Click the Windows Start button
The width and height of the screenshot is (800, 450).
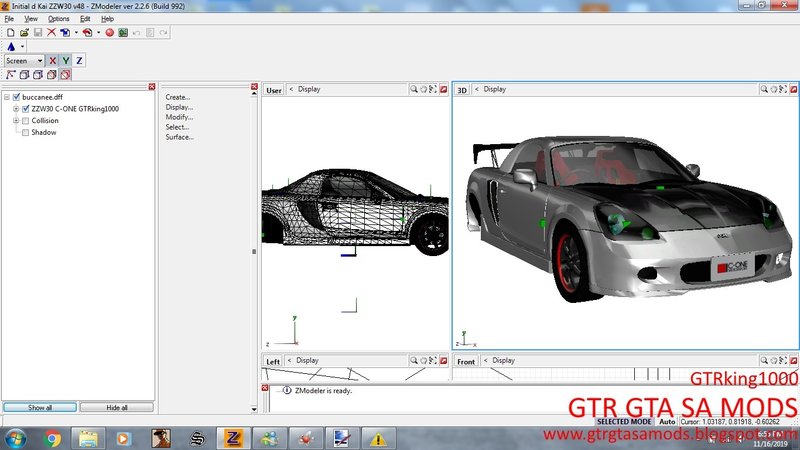pyautogui.click(x=15, y=439)
